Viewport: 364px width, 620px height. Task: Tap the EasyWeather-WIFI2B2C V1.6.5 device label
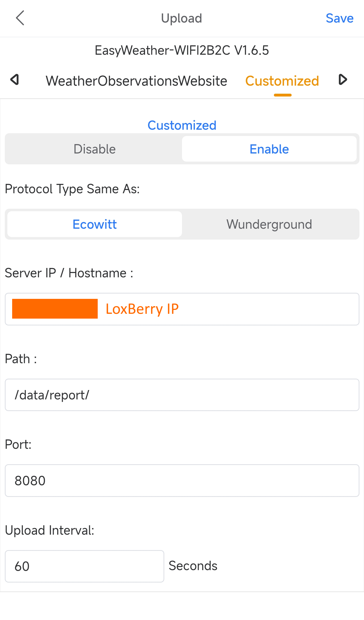coord(181,50)
